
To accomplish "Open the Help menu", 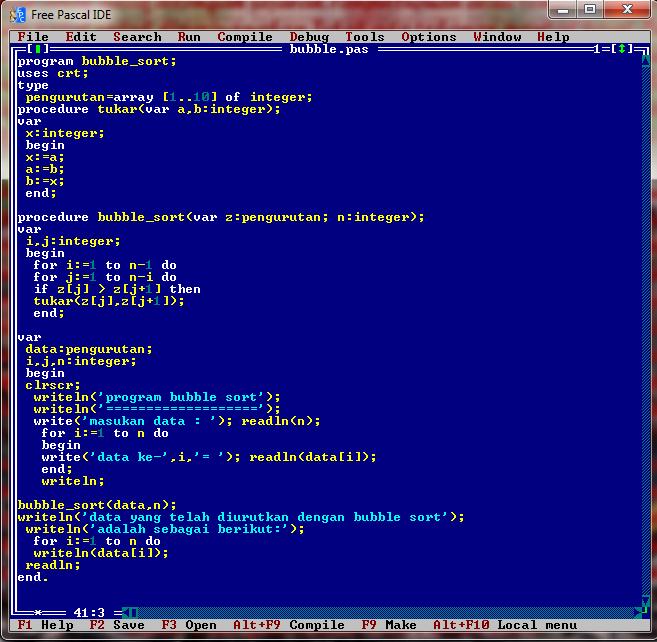I will click(553, 37).
